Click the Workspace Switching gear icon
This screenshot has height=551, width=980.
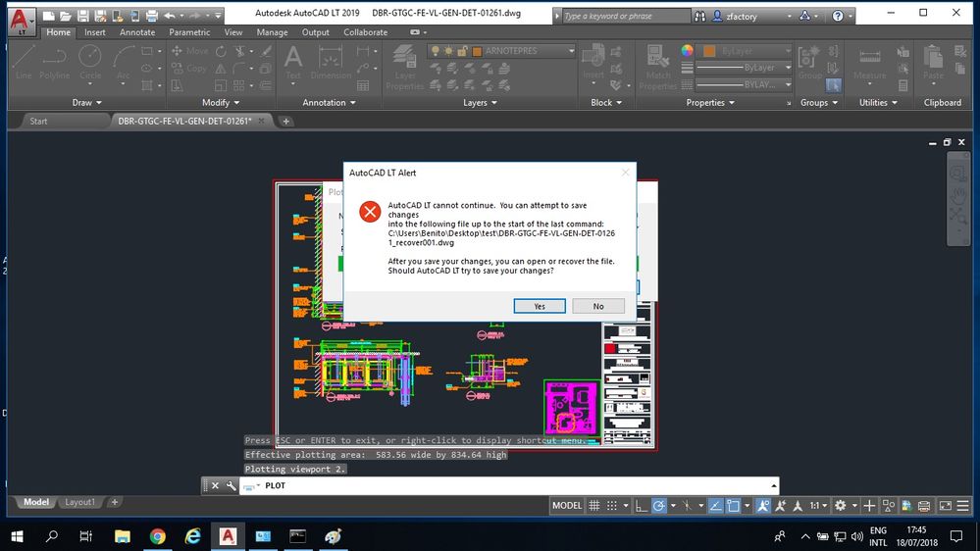pyautogui.click(x=841, y=505)
